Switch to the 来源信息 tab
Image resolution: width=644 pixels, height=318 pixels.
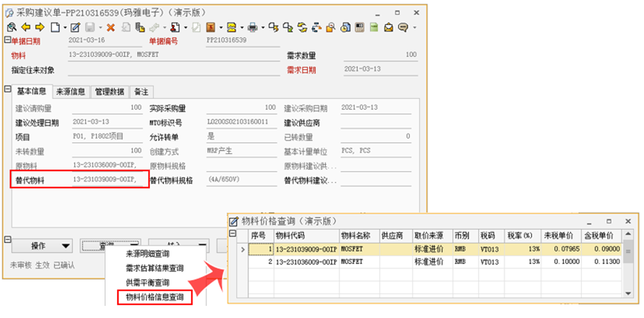pos(71,92)
